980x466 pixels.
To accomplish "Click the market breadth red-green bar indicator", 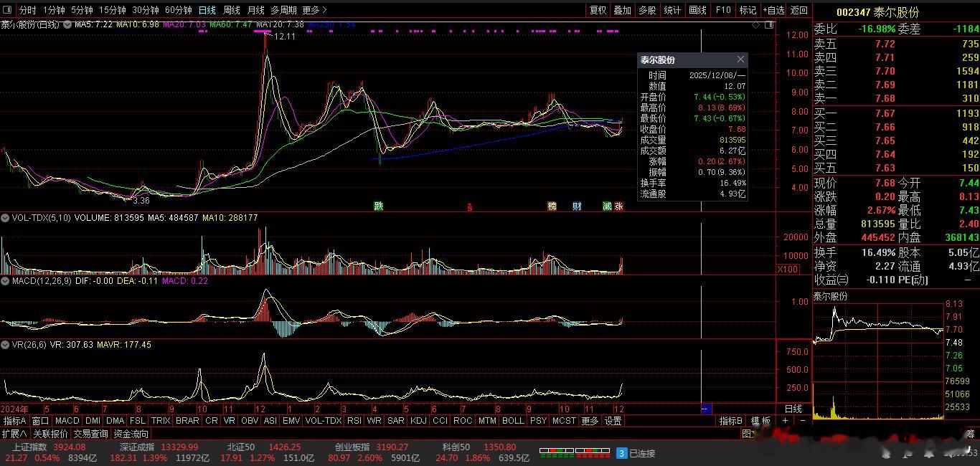I will pyautogui.click(x=574, y=452).
